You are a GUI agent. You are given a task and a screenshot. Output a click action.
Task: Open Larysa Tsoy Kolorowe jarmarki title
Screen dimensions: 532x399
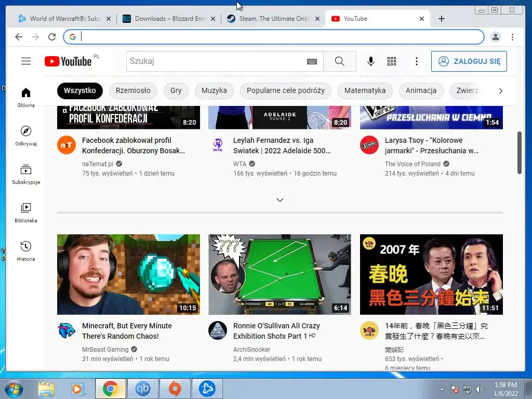(432, 145)
